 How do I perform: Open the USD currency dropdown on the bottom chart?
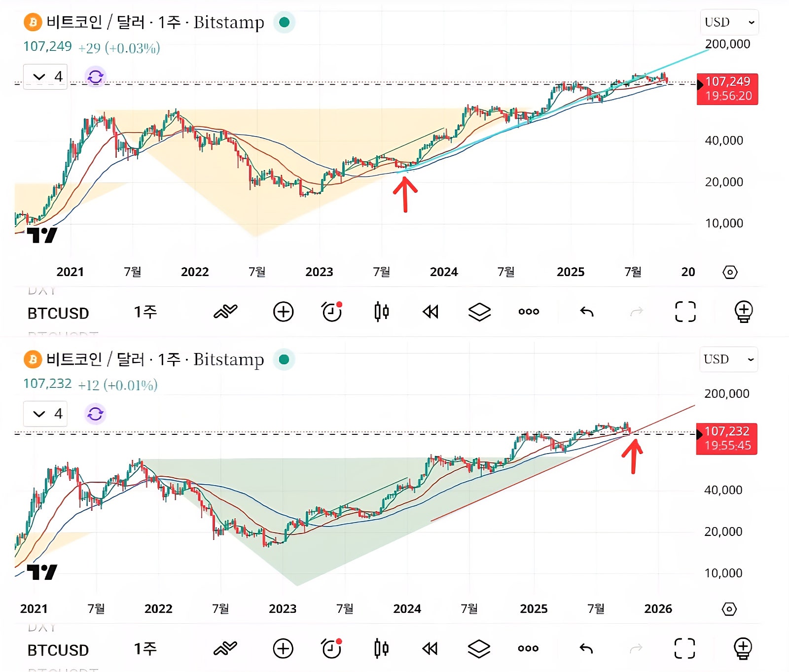click(x=728, y=359)
